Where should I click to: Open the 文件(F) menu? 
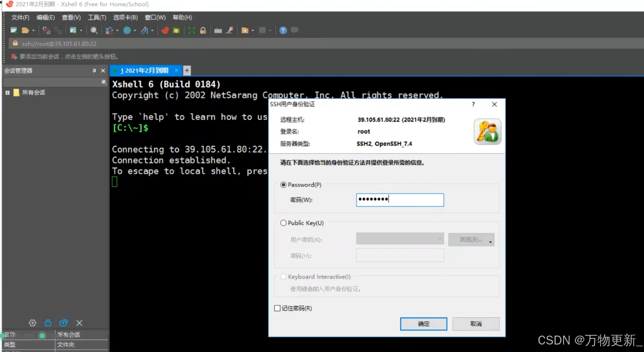coord(20,17)
